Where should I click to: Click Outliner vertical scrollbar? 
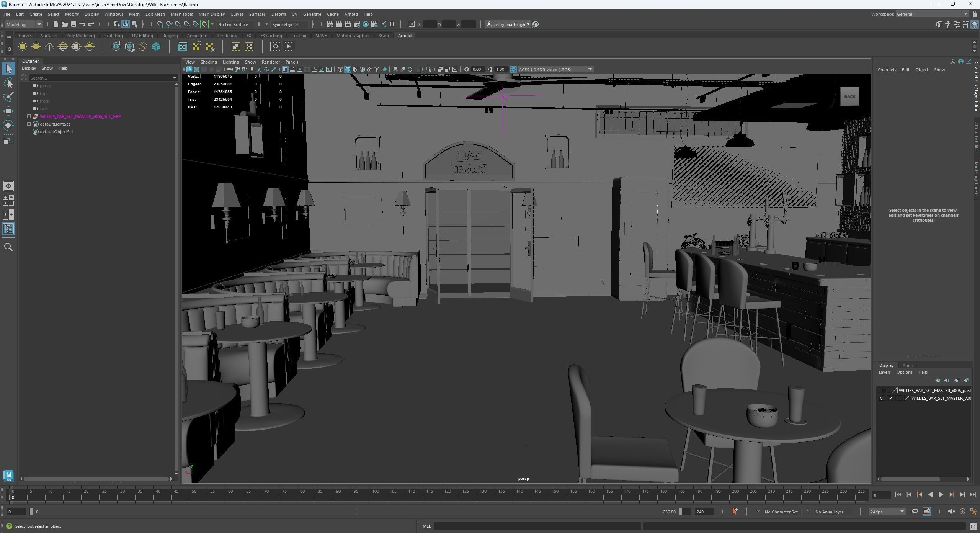click(176, 278)
